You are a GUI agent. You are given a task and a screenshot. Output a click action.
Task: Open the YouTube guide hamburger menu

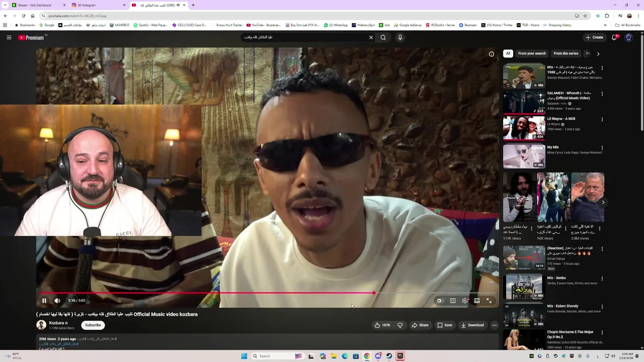point(9,37)
